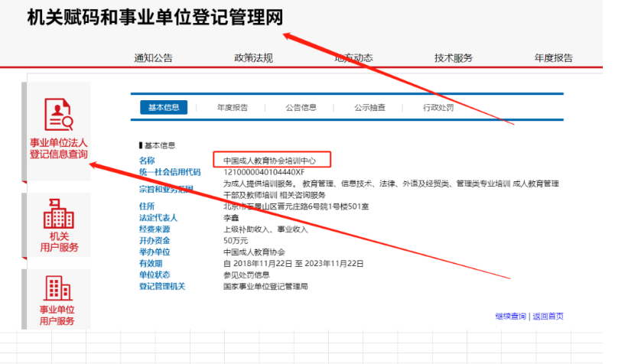Screen dimensions: 641x364
Task: Select the credit code 121000004010444​0XF
Action: point(264,172)
